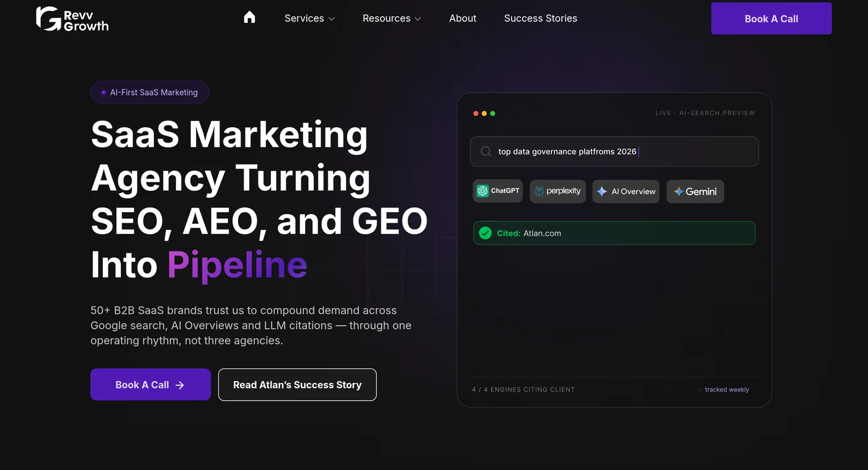Click Book A Call in the header
The height and width of the screenshot is (470, 868).
coord(771,19)
